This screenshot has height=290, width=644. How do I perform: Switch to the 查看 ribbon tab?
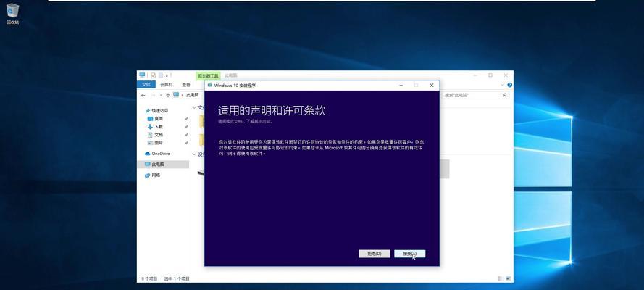pyautogui.click(x=186, y=85)
